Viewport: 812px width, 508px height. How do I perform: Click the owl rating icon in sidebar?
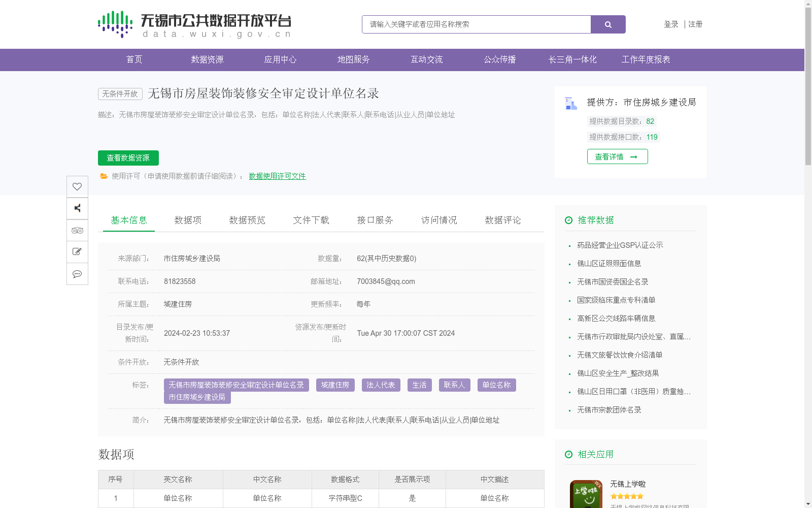click(x=77, y=230)
